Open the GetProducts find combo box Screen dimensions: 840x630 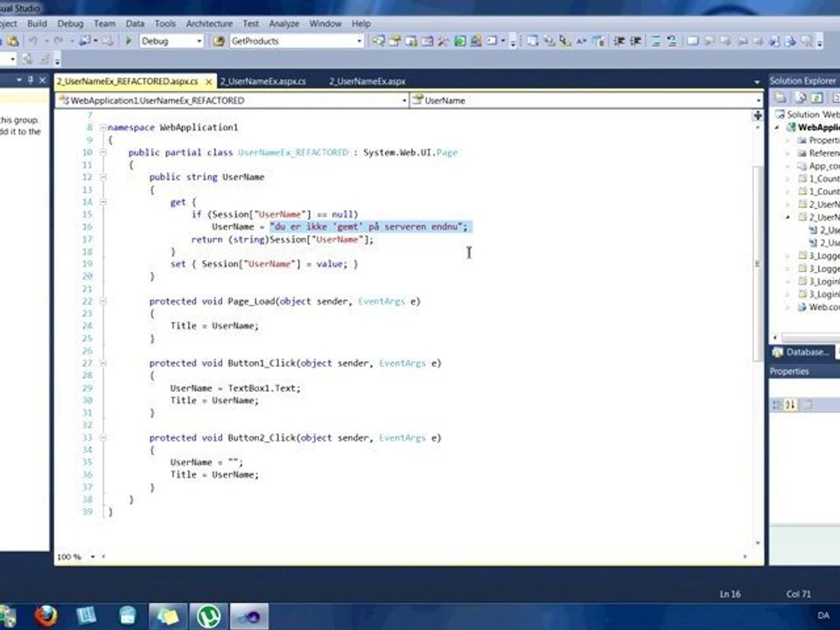coord(358,41)
